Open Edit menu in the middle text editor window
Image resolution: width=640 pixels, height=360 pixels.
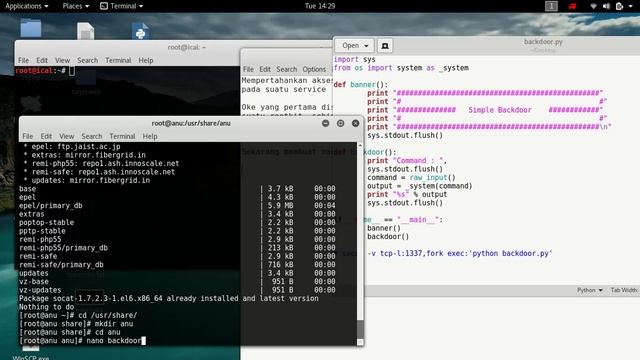[265, 69]
